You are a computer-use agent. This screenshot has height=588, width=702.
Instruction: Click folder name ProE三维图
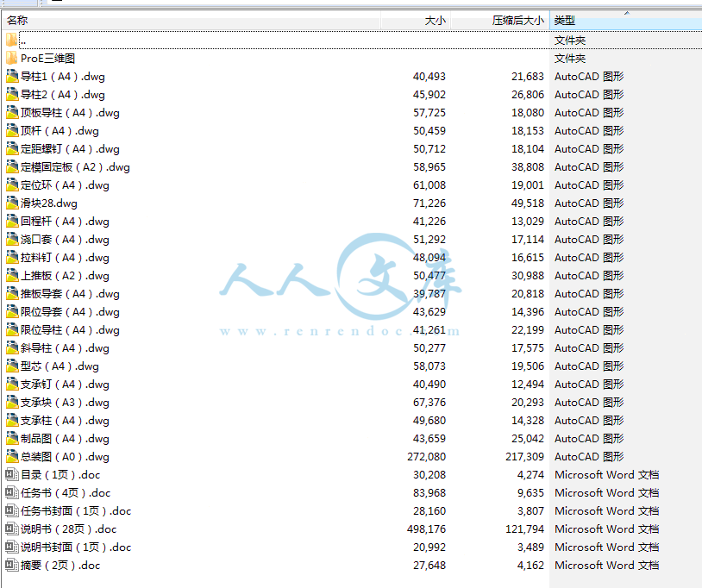click(x=48, y=59)
